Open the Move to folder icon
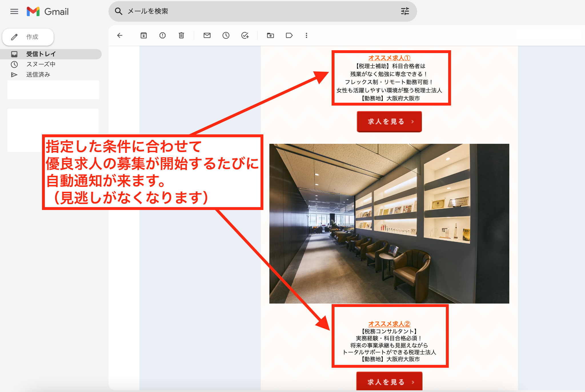585x392 pixels. coord(270,35)
